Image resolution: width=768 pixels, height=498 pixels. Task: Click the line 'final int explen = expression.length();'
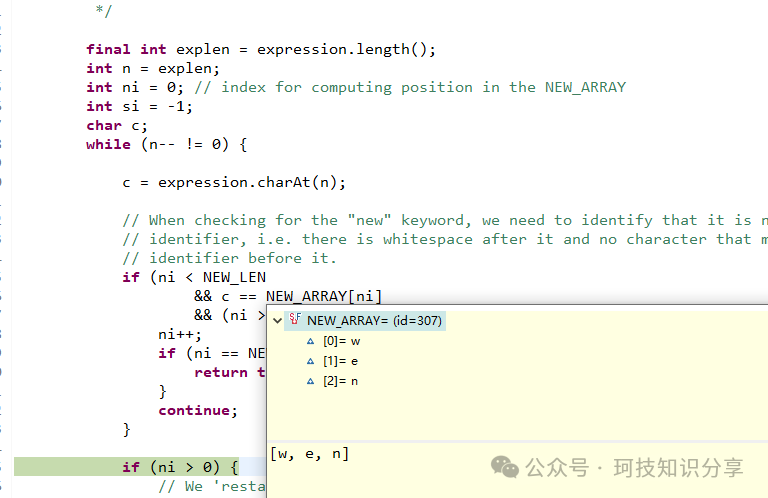pyautogui.click(x=261, y=49)
